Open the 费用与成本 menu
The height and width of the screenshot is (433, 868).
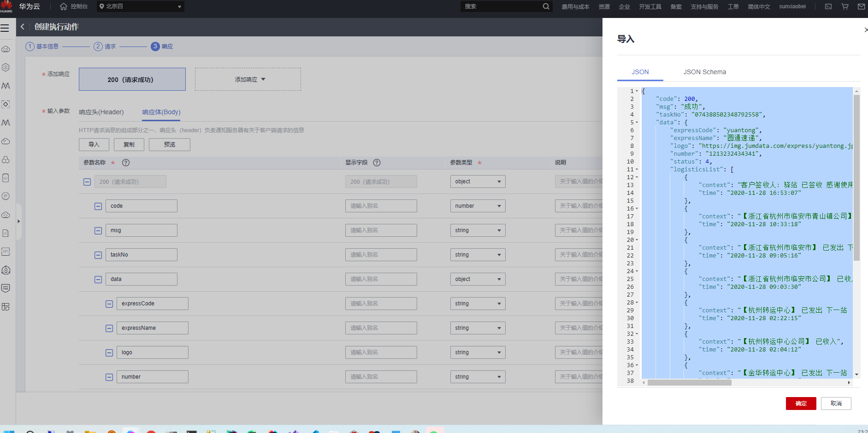tap(575, 6)
